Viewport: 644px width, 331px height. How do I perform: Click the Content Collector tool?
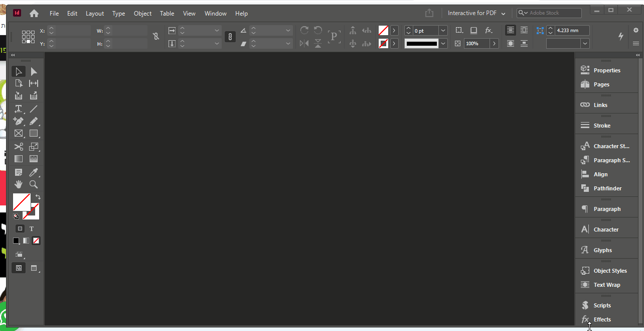pyautogui.click(x=19, y=95)
